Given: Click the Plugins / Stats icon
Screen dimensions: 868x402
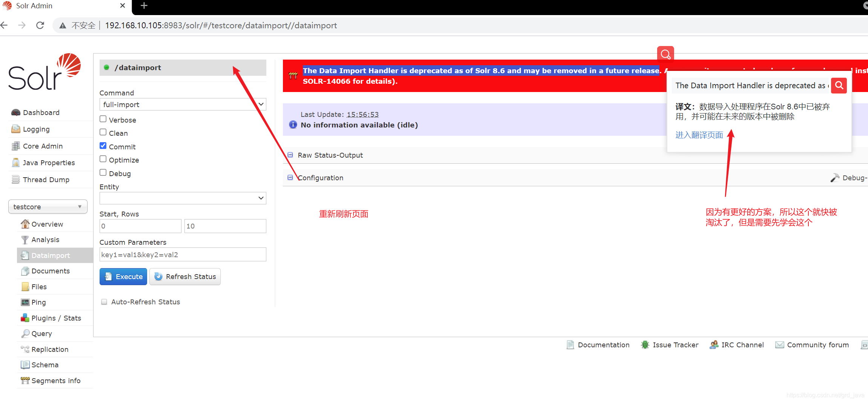Looking at the screenshot, I should 25,318.
